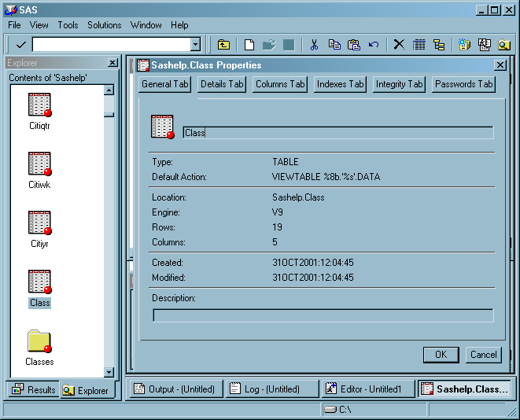Click the command submit checkmark icon

(x=21, y=44)
